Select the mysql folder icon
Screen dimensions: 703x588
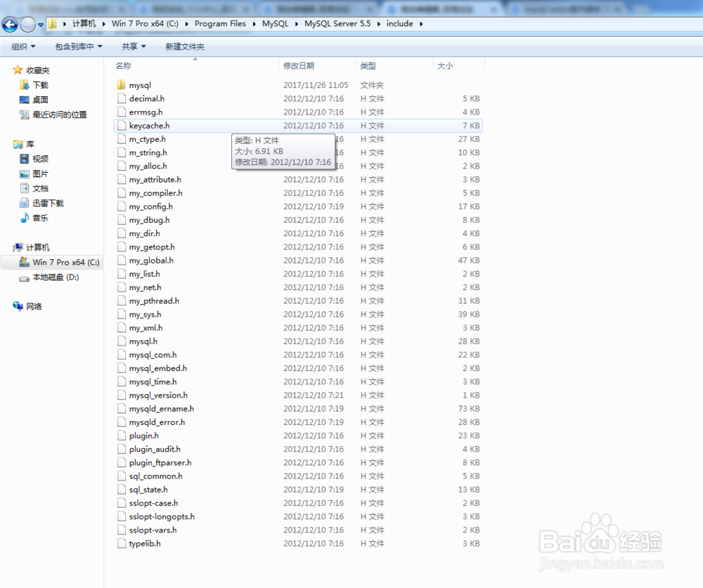[121, 85]
